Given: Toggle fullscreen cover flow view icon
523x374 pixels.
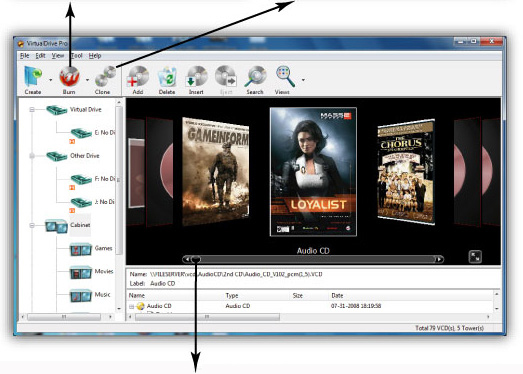Looking at the screenshot, I should click(x=475, y=257).
